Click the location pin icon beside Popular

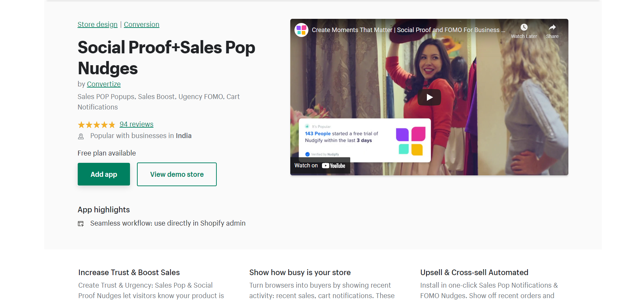point(81,136)
